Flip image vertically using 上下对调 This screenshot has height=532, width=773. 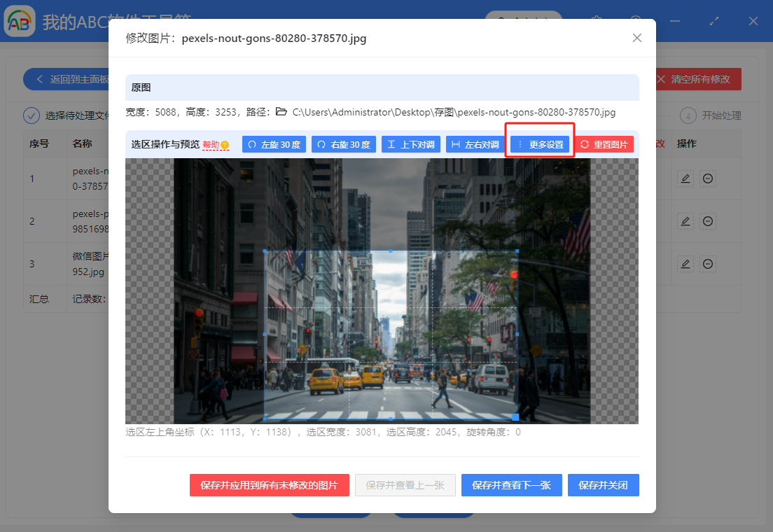click(410, 143)
